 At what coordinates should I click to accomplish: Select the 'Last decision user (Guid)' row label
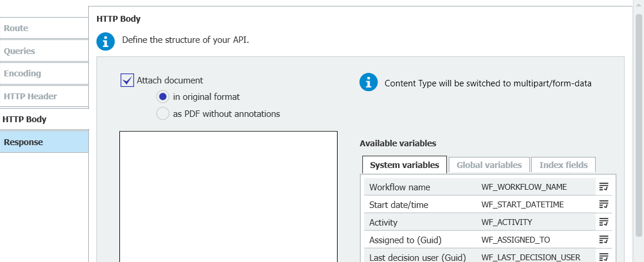(x=418, y=257)
